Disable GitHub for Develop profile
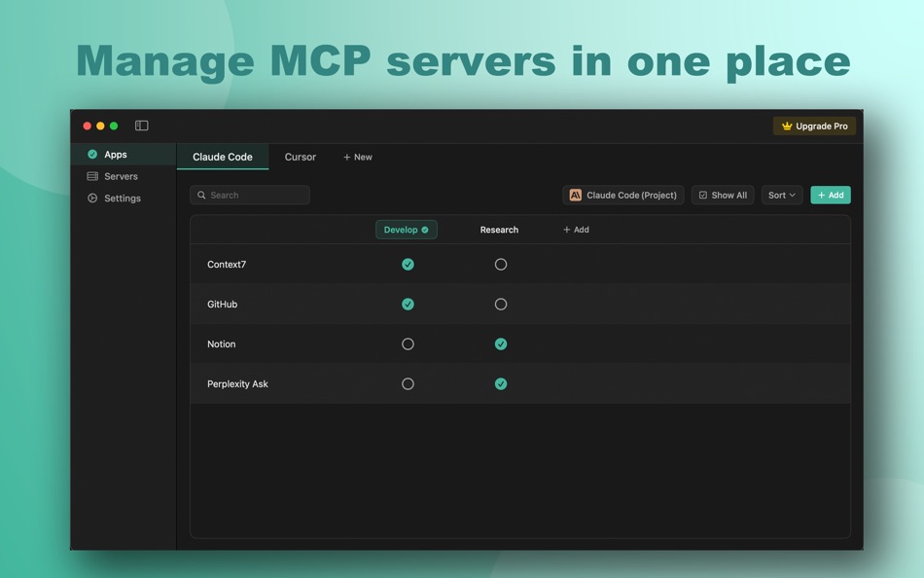Viewport: 924px width, 578px height. 408,305
